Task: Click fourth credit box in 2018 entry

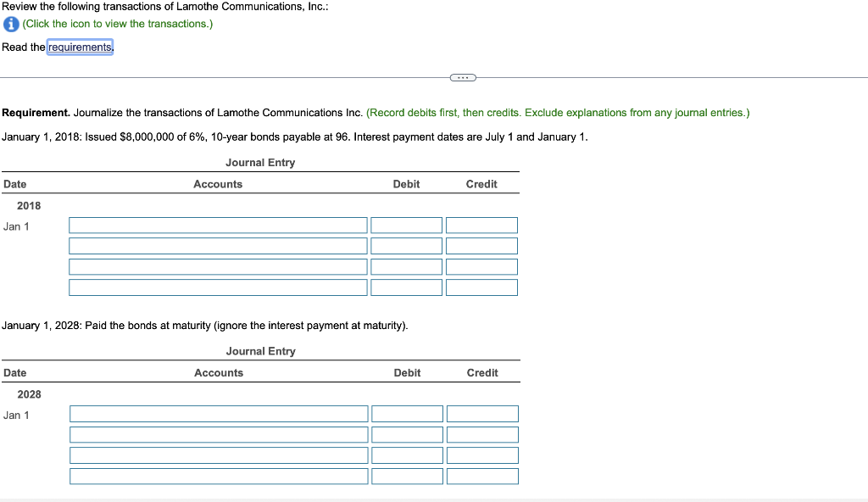Action: click(x=481, y=287)
